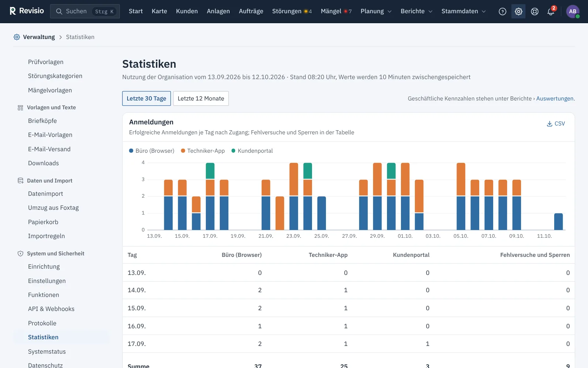The width and height of the screenshot is (588, 368).
Task: Expand the Stammdaten dropdown menu
Action: coord(463,11)
